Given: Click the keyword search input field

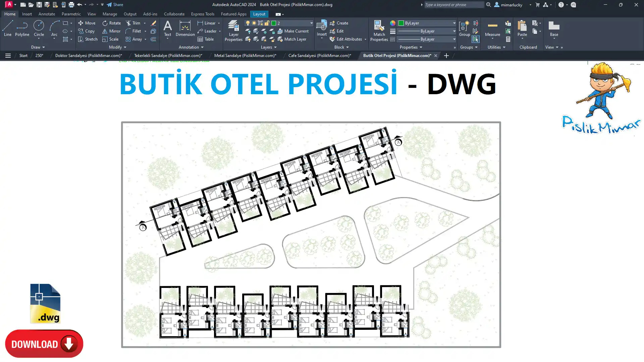Looking at the screenshot, I should click(453, 5).
